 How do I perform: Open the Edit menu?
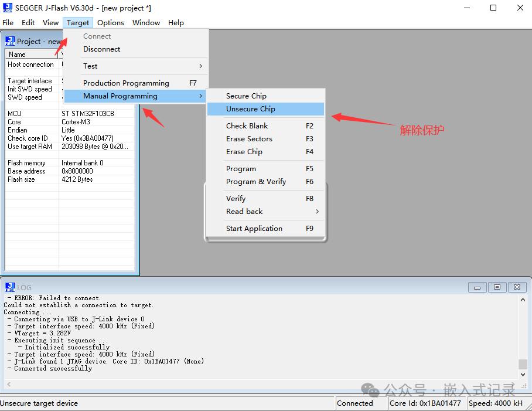tap(28, 23)
